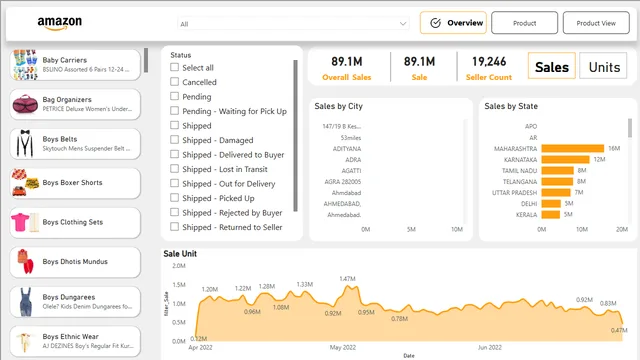Click the TELANGANA bar in state chart
Image resolution: width=640 pixels, height=360 pixels.
pyautogui.click(x=557, y=181)
